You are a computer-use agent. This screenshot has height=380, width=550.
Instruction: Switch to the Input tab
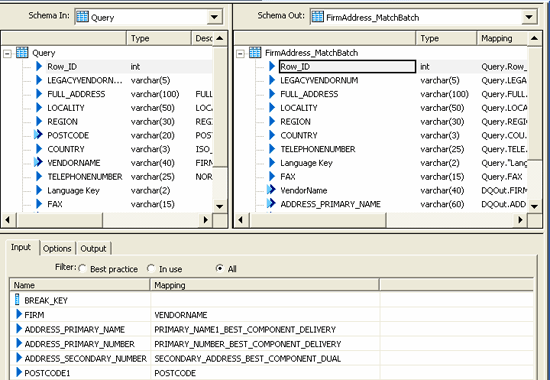coord(21,247)
